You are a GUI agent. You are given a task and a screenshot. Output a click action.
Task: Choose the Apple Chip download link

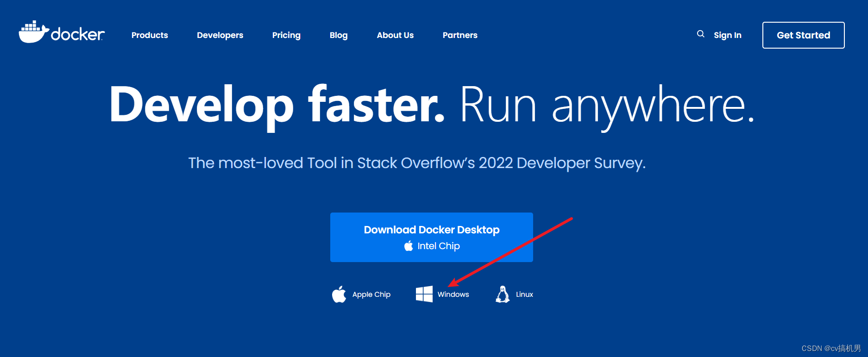click(361, 294)
